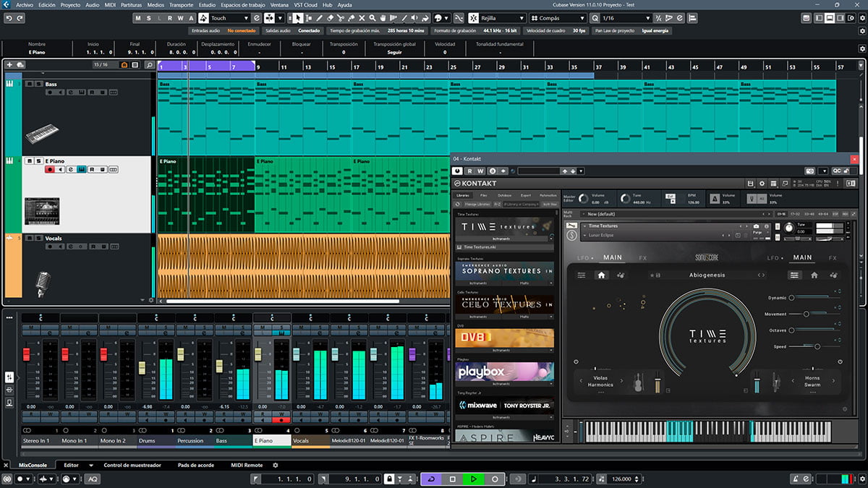Adjust the Movement slider in Time Textures

(x=814, y=314)
